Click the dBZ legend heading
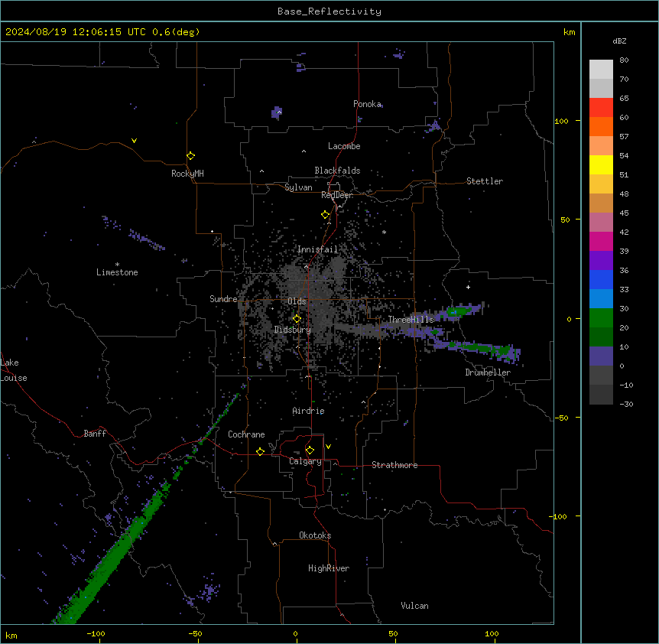 tap(619, 41)
